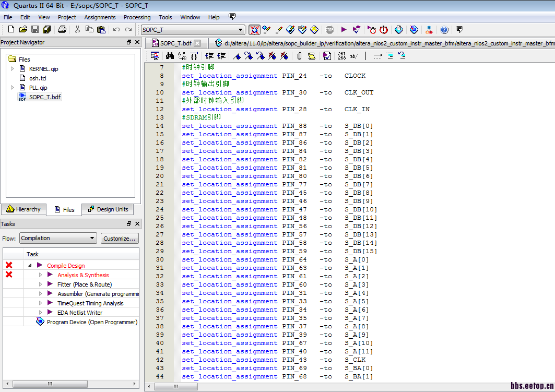The height and width of the screenshot is (392, 555).
Task: Expand the EDA Netlist Writer task
Action: coord(40,312)
